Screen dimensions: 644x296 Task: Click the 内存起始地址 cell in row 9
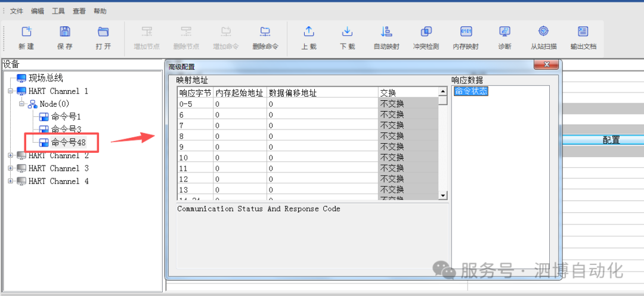point(240,146)
